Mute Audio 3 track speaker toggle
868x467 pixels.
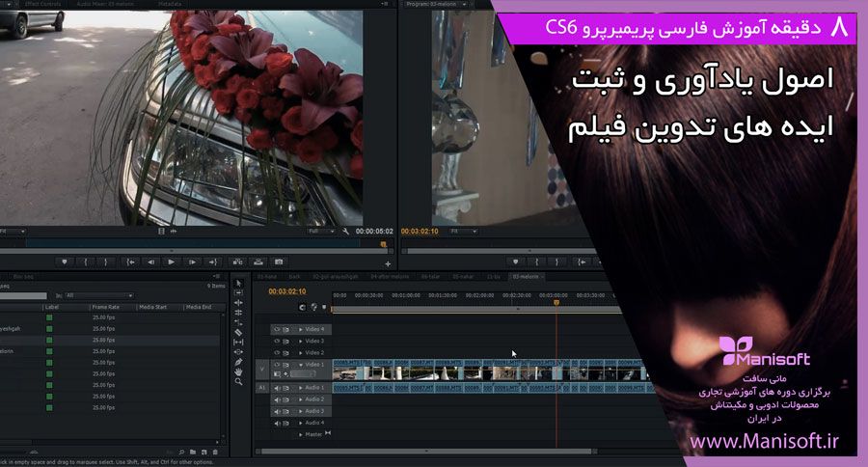pyautogui.click(x=278, y=411)
